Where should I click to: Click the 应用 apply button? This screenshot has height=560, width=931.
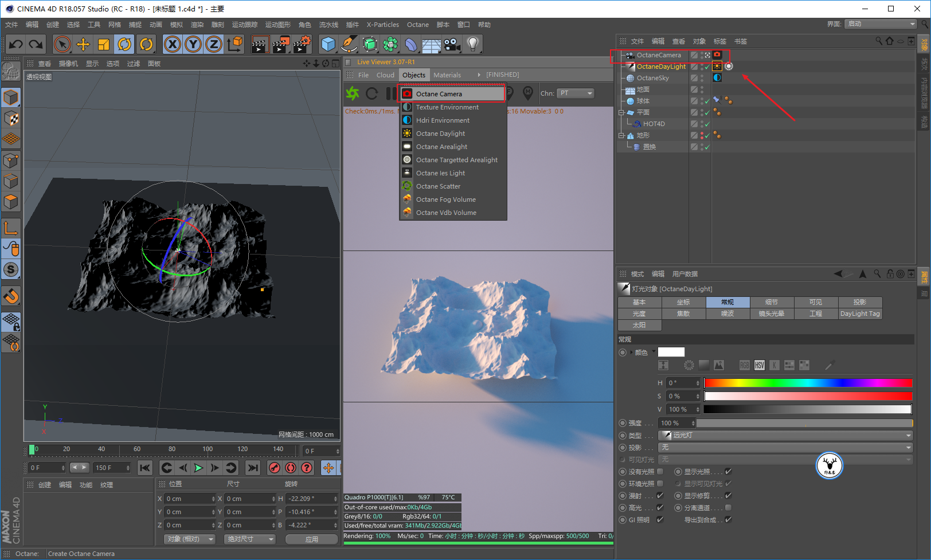[312, 539]
